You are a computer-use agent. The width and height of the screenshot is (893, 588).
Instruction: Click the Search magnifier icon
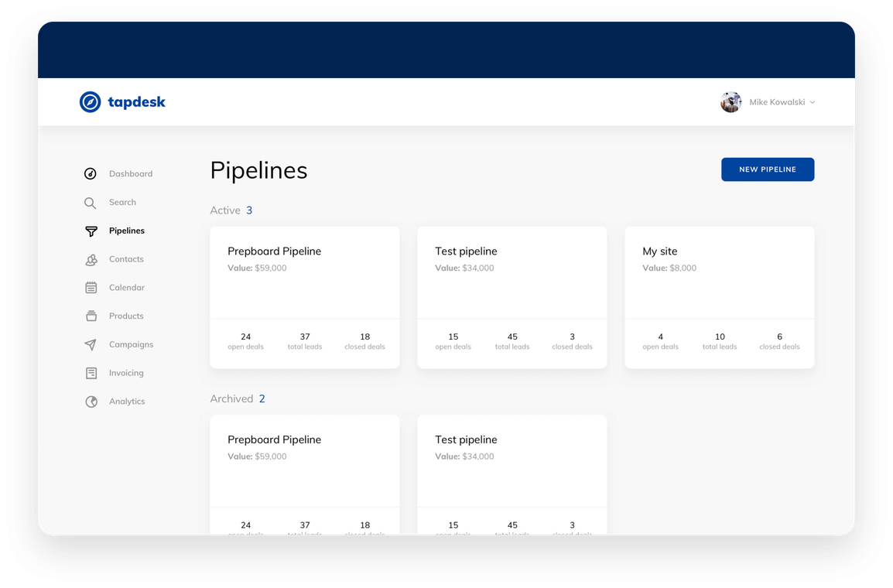click(x=91, y=203)
